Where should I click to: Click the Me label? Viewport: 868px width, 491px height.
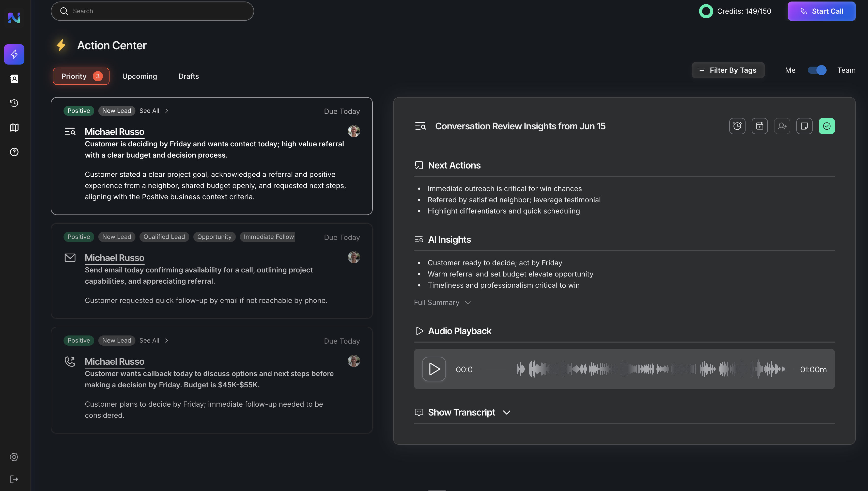pos(790,70)
